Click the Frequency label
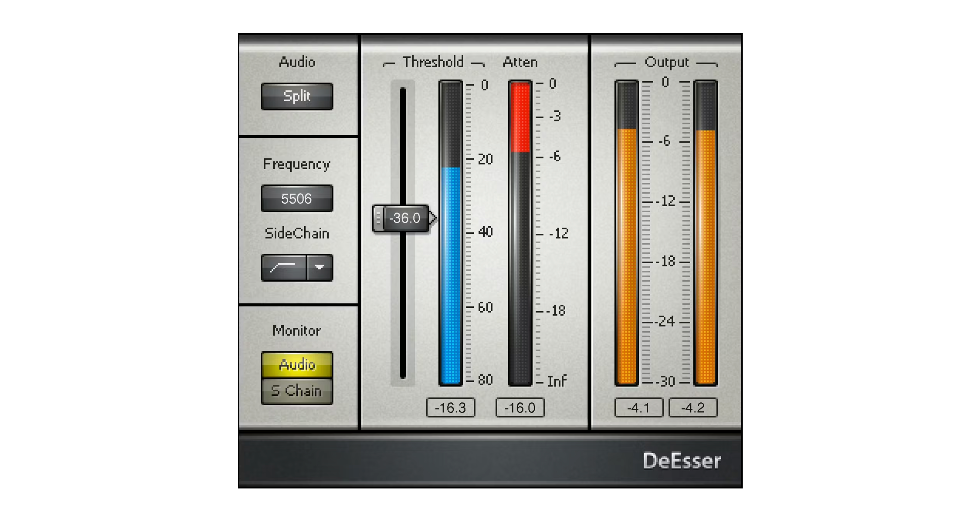The width and height of the screenshot is (980, 521). coord(297,164)
